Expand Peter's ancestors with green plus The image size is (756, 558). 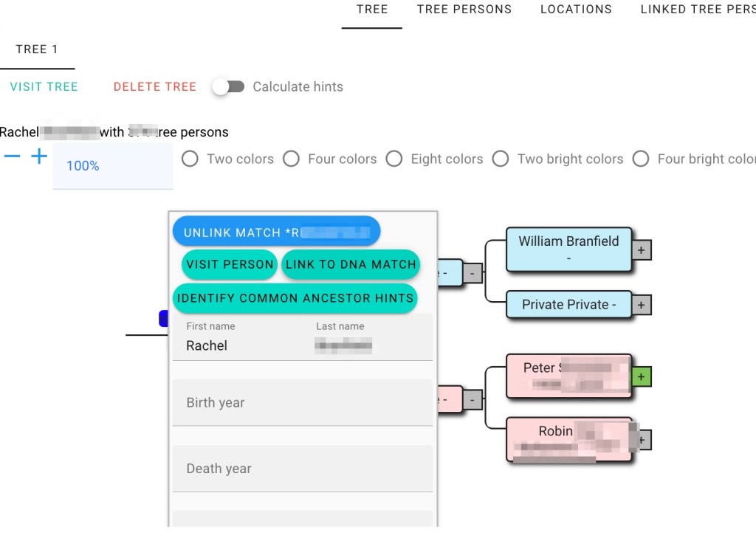(x=641, y=377)
